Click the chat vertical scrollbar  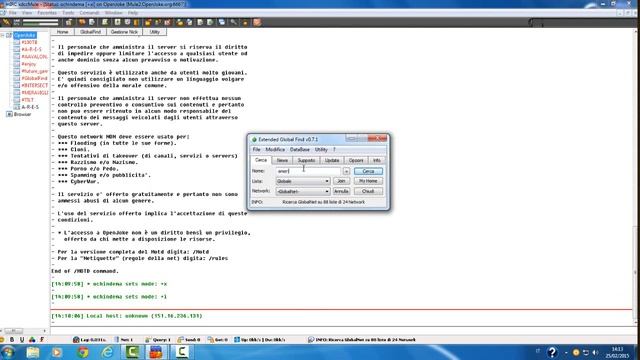[x=636, y=177]
